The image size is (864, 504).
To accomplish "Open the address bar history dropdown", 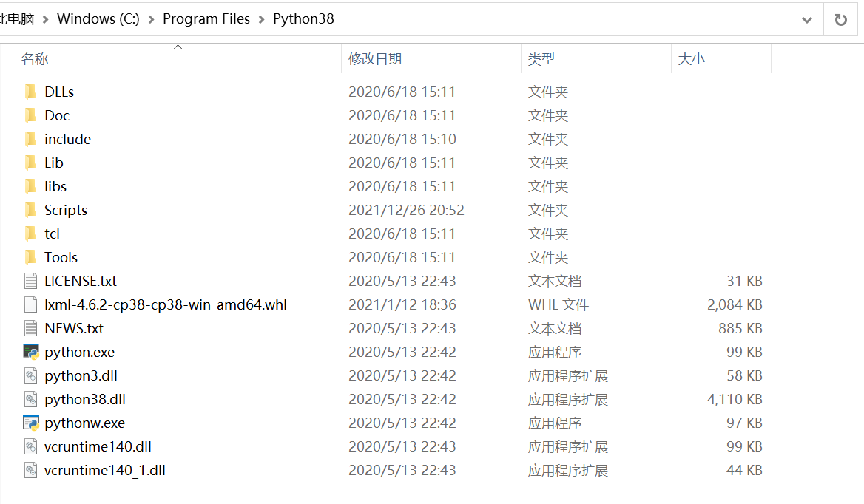I will pyautogui.click(x=807, y=21).
